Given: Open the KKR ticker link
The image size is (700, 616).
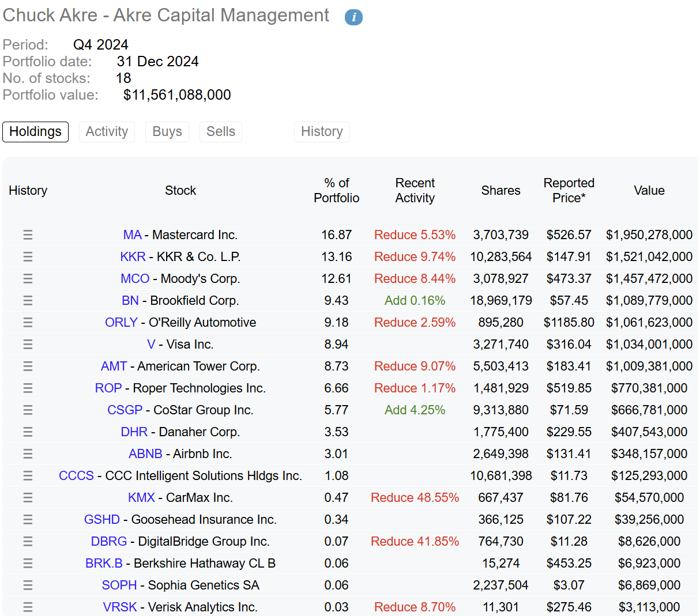Looking at the screenshot, I should [133, 256].
